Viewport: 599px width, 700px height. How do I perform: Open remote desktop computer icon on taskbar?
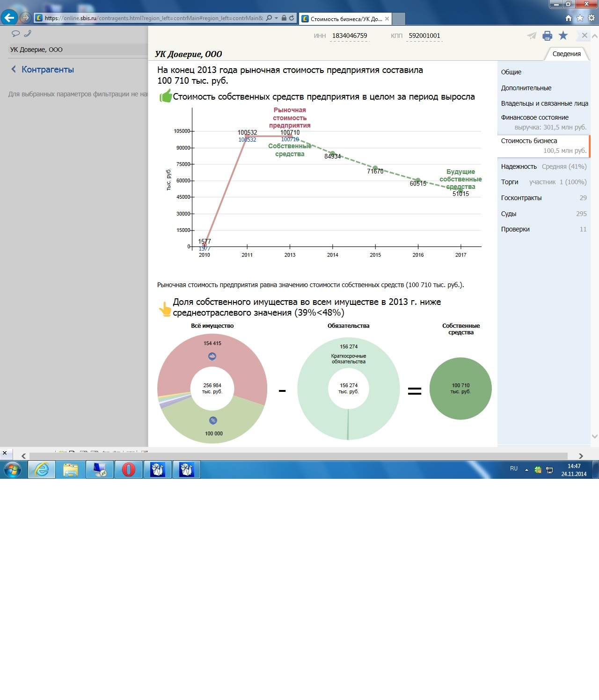click(100, 469)
